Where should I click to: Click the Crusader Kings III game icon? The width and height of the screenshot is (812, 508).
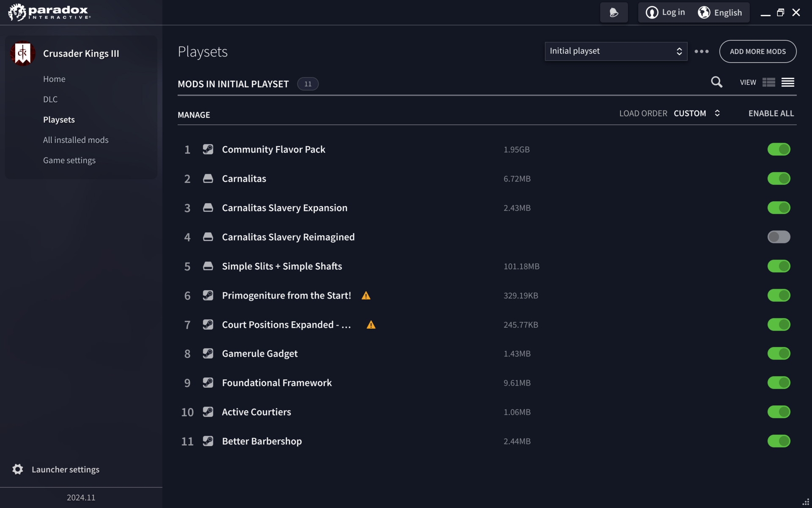pos(22,53)
